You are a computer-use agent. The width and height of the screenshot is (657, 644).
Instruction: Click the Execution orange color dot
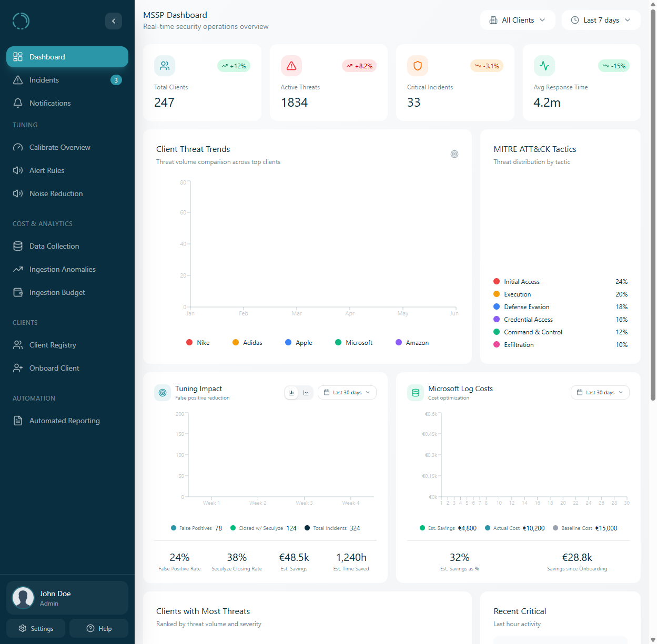(497, 294)
